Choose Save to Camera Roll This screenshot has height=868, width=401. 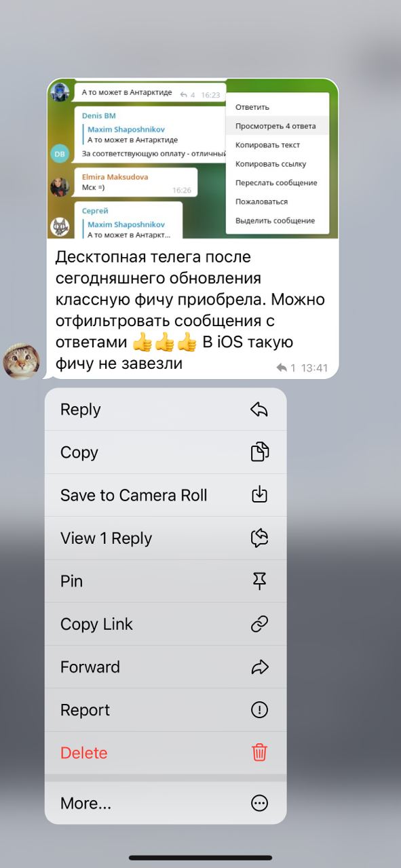[166, 495]
